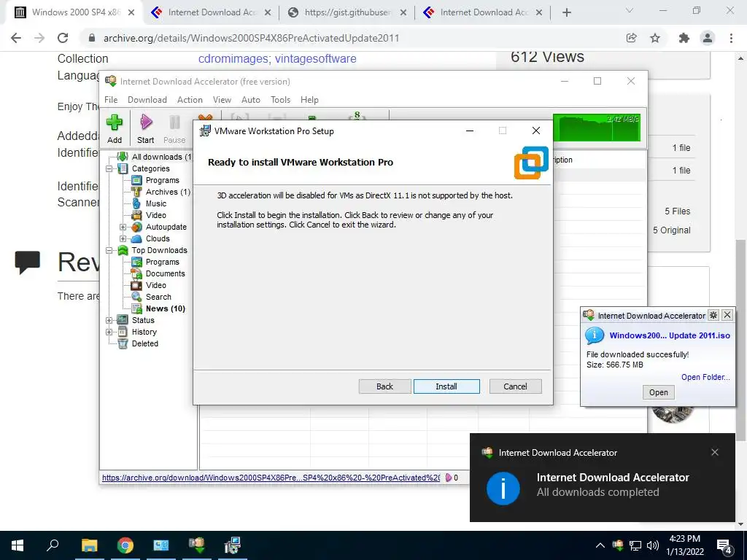
Task: Open the Help menu
Action: click(309, 99)
